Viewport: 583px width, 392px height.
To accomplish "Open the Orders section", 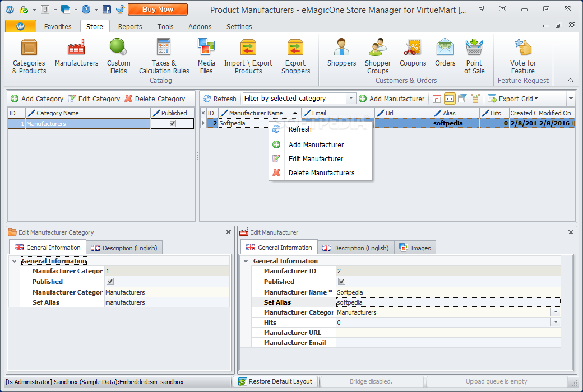I will tap(445, 53).
